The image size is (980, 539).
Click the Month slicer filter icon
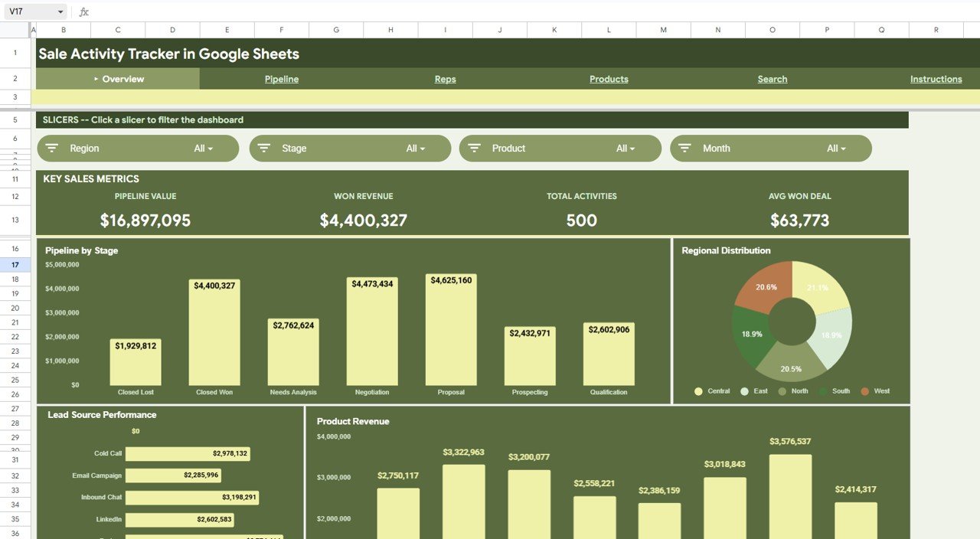[684, 148]
